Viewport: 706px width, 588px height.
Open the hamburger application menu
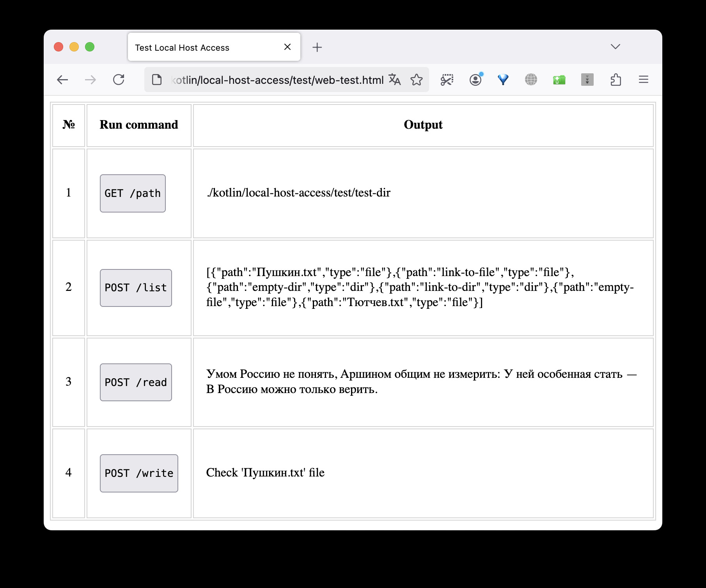[644, 80]
